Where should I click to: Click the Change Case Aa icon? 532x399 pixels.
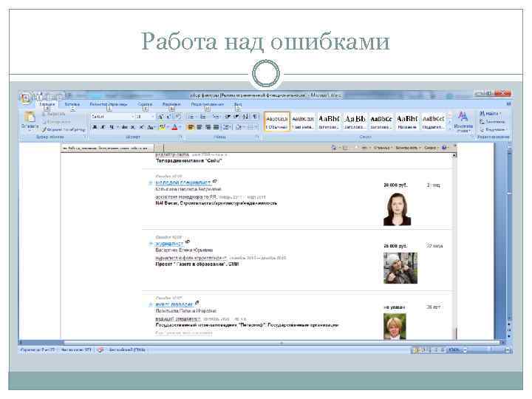click(151, 127)
